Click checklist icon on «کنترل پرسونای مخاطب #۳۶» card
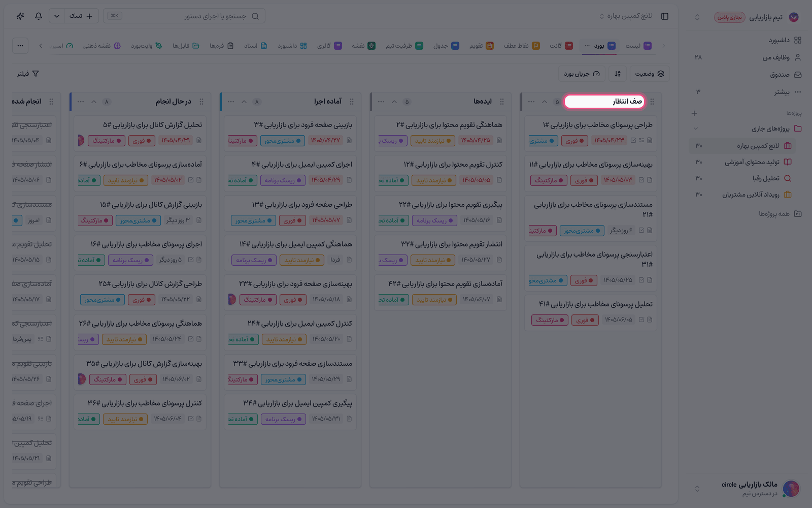 (191, 419)
